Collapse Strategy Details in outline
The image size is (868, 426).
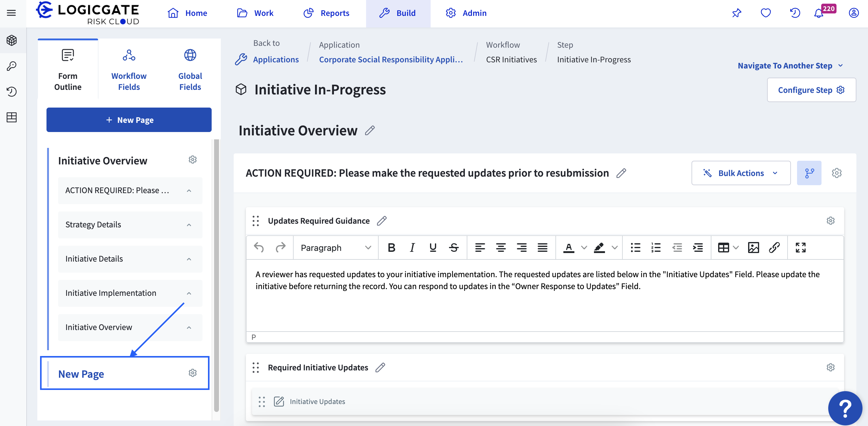click(x=189, y=225)
